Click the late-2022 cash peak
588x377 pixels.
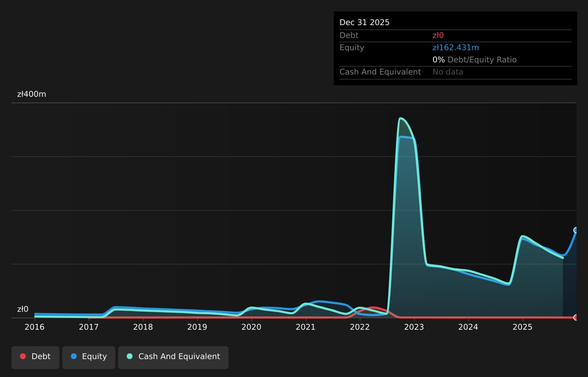(x=400, y=118)
